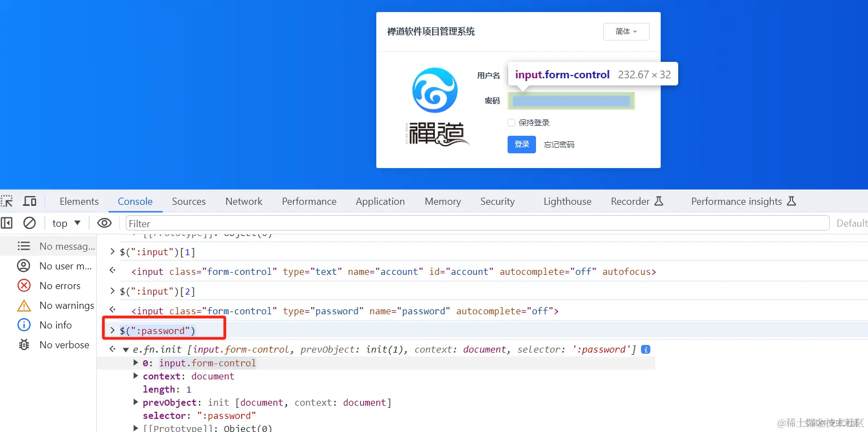Show or hide the console sidebar
This screenshot has width=868, height=432.
point(7,223)
